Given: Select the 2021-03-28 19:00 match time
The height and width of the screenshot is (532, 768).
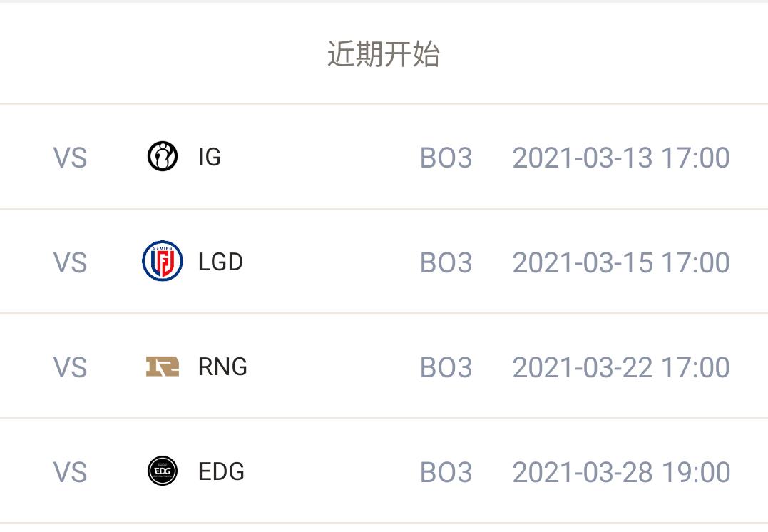Looking at the screenshot, I should point(621,472).
